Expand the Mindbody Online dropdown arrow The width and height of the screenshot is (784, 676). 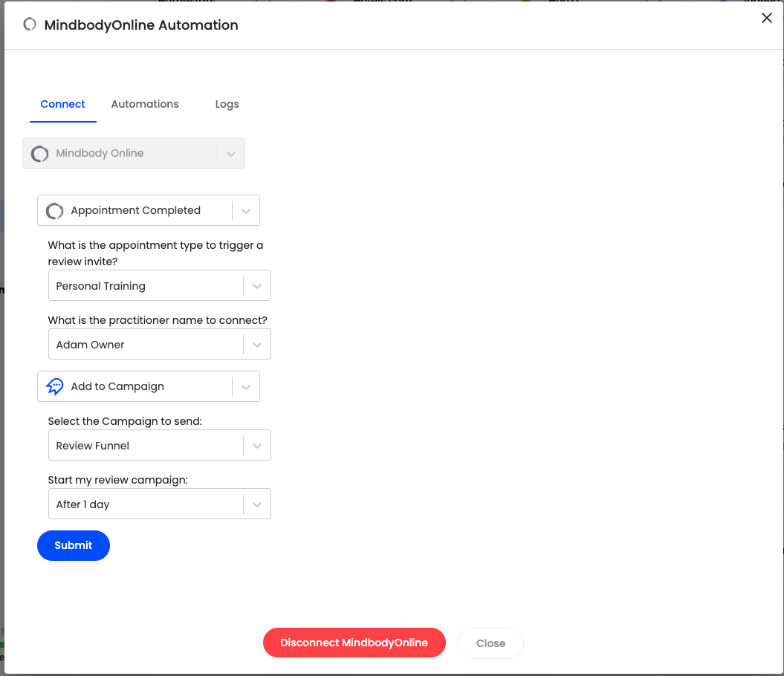point(231,154)
